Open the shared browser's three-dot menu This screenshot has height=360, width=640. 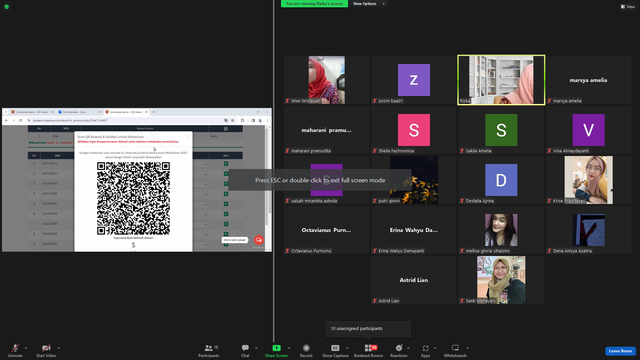coord(267,120)
